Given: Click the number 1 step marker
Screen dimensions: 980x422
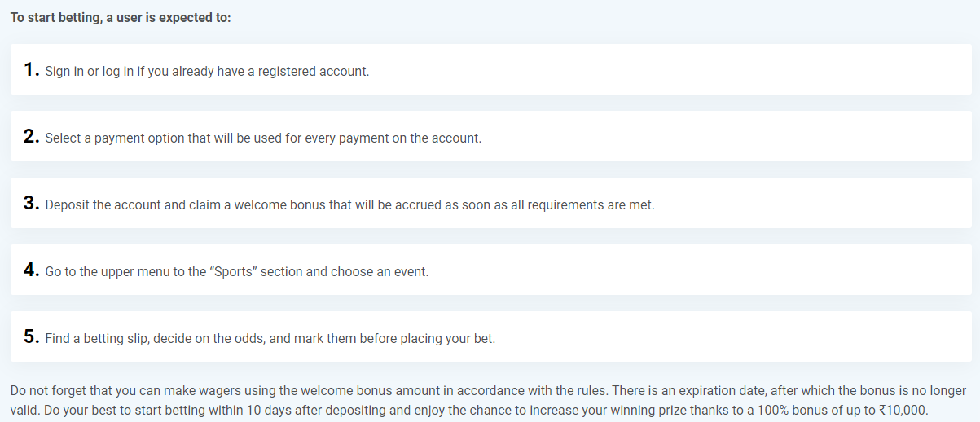Looking at the screenshot, I should [x=32, y=70].
